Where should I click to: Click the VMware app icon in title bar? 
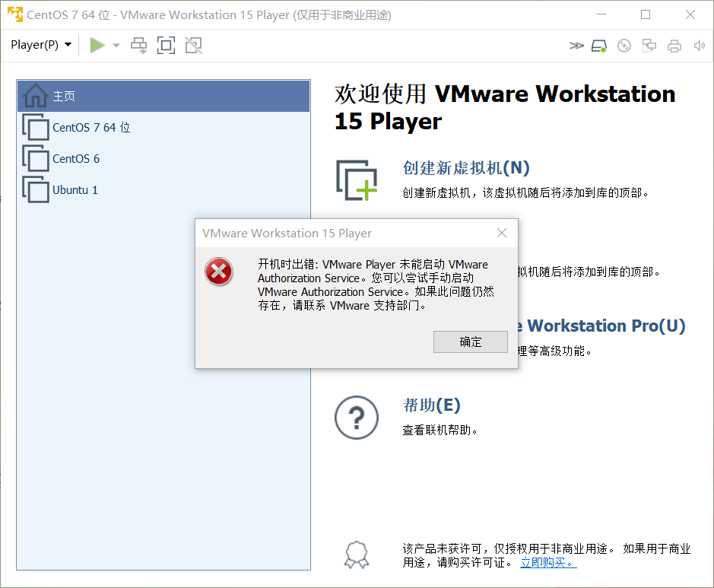coord(15,14)
